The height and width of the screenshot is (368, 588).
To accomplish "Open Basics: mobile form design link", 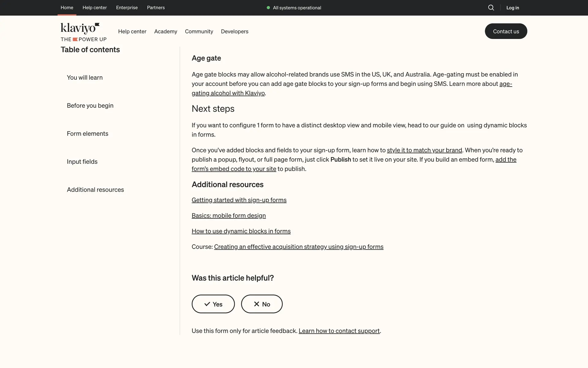I will coord(228,216).
